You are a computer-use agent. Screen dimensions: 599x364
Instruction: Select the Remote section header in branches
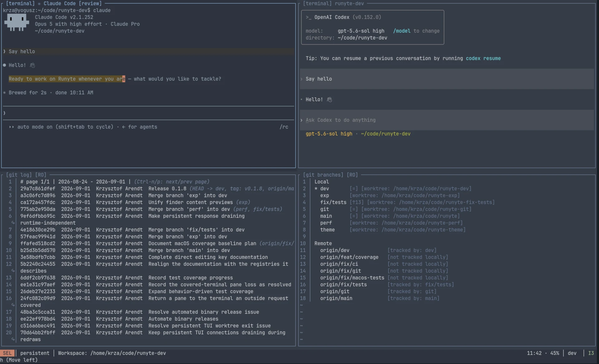323,243
